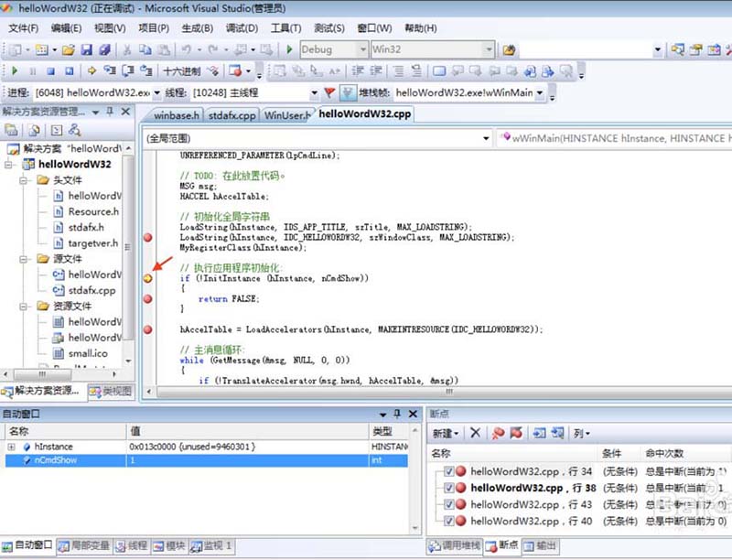
Task: Click the red breakpoint dot beside LoadString line
Action: coord(147,236)
